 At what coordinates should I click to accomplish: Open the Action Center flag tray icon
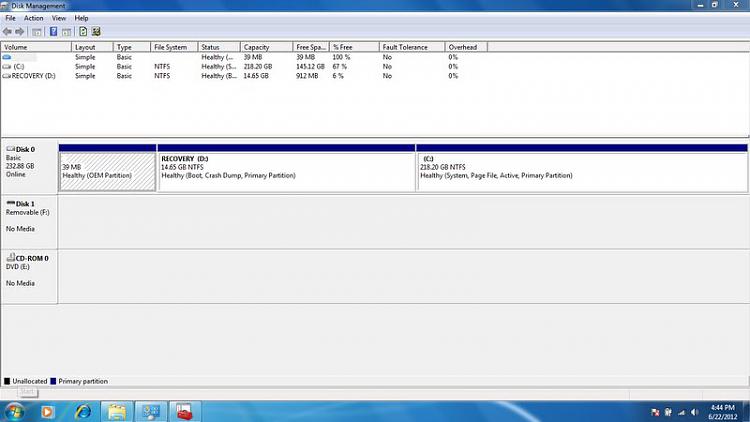point(655,412)
